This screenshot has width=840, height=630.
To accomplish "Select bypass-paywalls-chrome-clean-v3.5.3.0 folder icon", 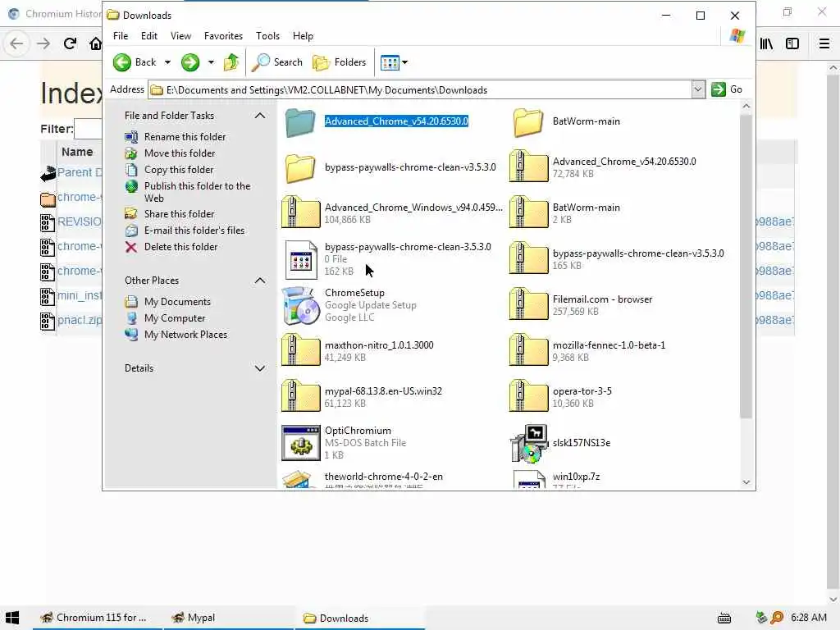I will point(300,168).
